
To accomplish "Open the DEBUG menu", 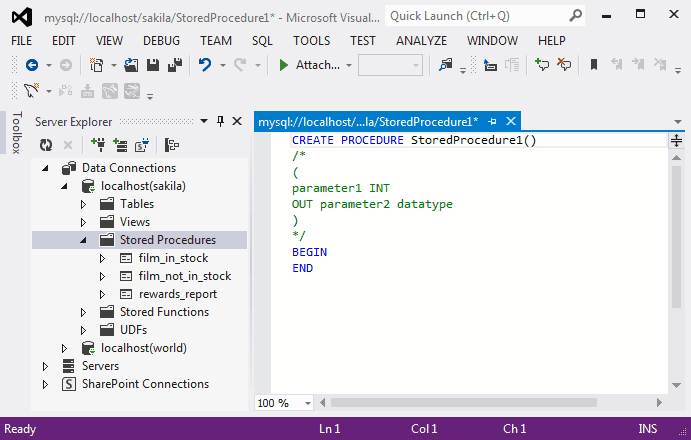I will [x=161, y=41].
